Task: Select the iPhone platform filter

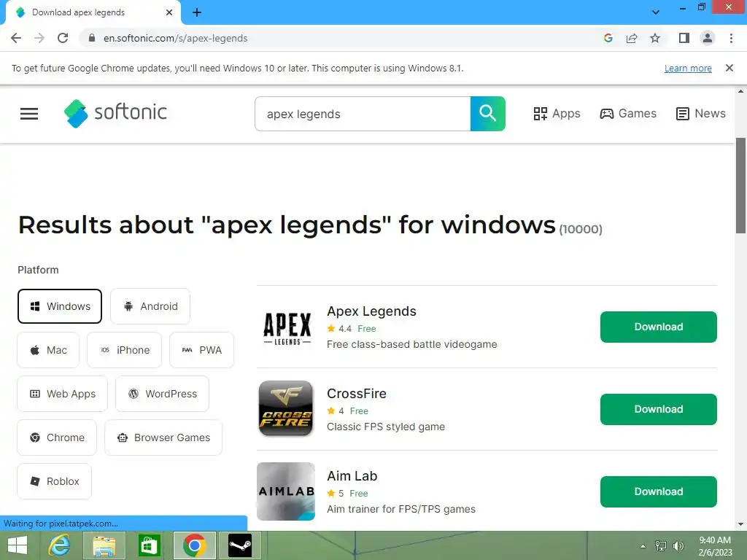Action: point(124,350)
